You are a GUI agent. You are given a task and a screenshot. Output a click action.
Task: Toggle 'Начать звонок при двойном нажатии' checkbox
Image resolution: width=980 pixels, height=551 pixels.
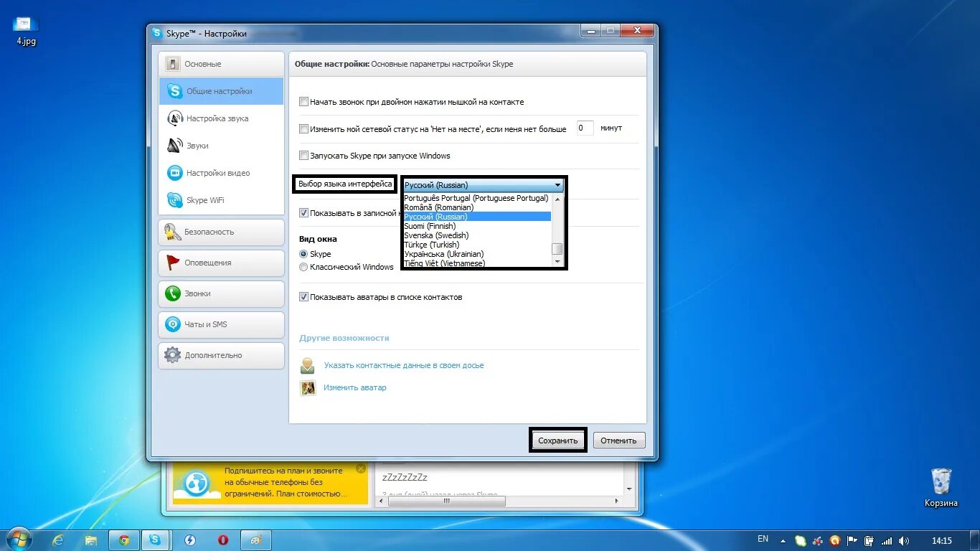pos(304,102)
